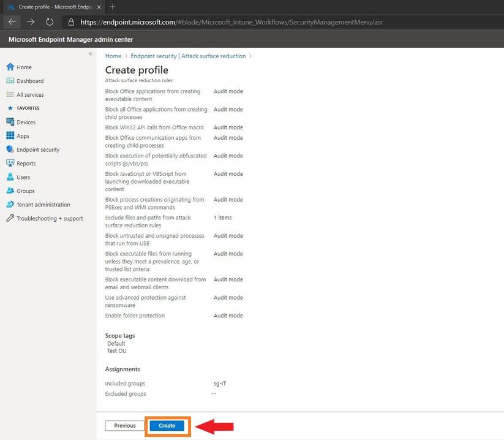Go back with browser back arrow
The image size is (504, 440).
pos(12,22)
